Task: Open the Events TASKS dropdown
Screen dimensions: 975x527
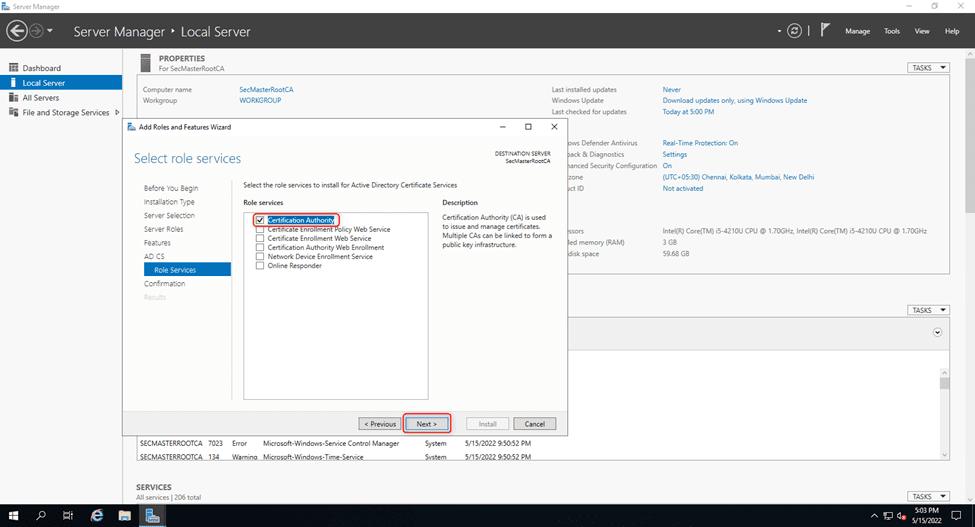Action: tap(928, 310)
